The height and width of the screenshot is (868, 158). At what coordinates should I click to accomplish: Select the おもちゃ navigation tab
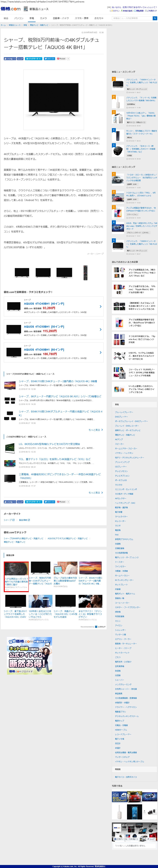99,18
